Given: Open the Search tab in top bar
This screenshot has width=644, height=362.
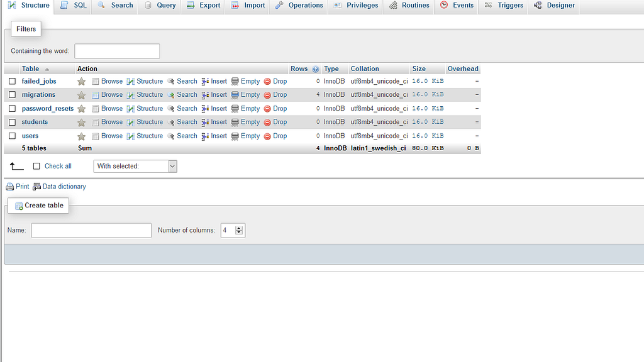Looking at the screenshot, I should click(116, 6).
